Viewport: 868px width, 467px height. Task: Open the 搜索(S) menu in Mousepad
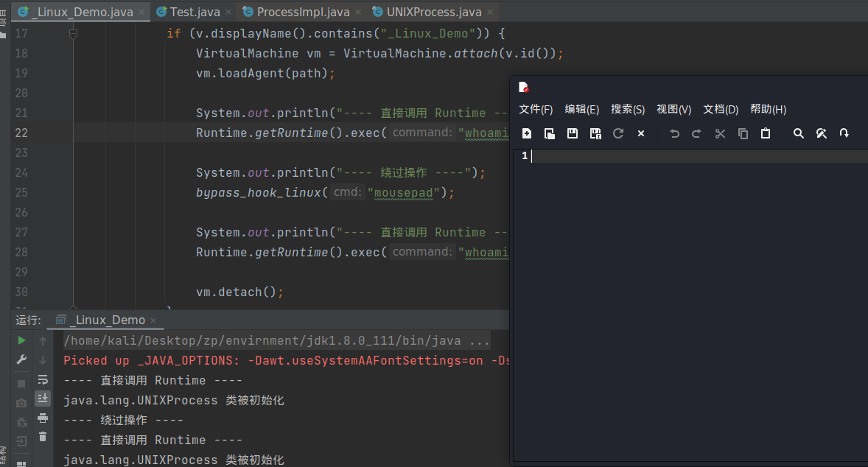click(628, 110)
